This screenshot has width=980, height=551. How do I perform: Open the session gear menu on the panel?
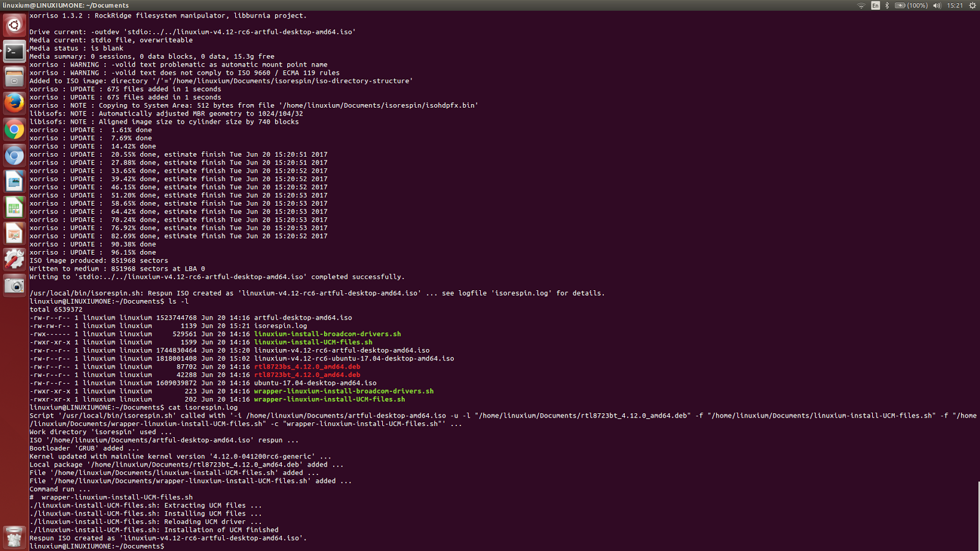[972, 5]
